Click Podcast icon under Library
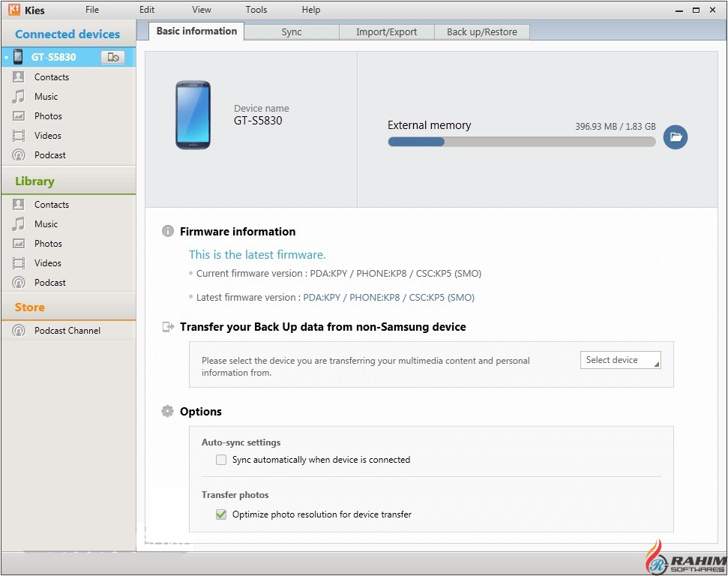The width and height of the screenshot is (728, 576). tap(19, 282)
